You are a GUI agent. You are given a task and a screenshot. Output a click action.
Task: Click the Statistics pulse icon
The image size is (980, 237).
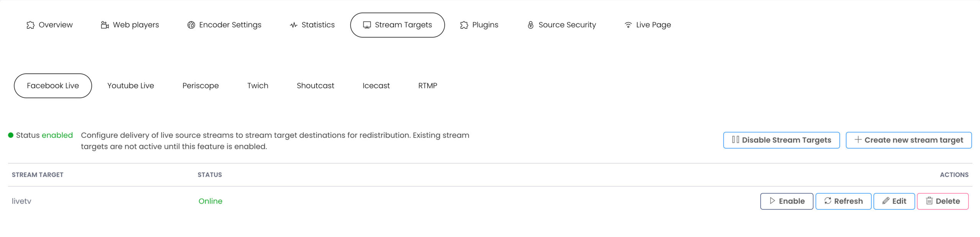[x=294, y=25]
